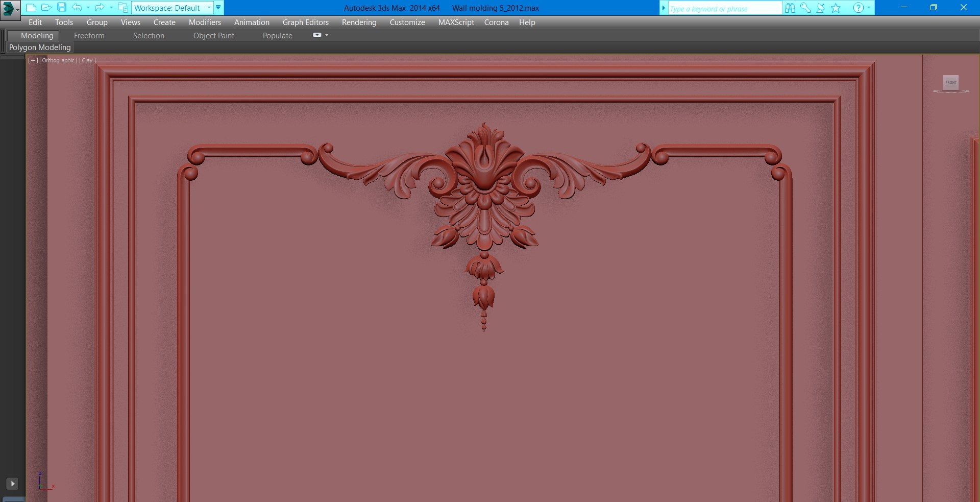The width and height of the screenshot is (980, 502).
Task: Click the Redo arrow icon
Action: click(x=100, y=8)
